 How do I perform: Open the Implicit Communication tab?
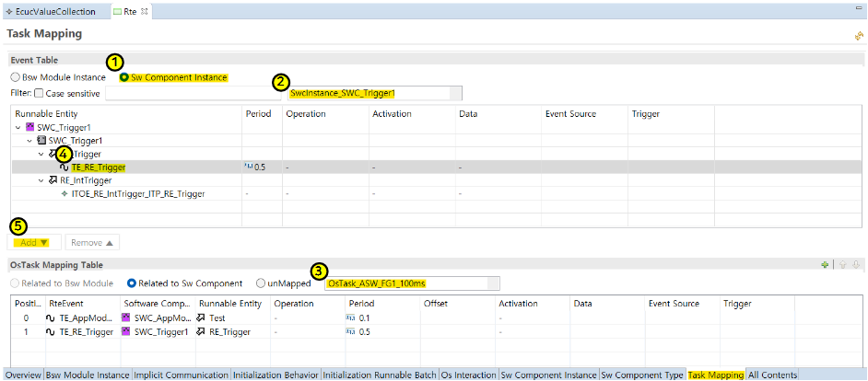(181, 375)
